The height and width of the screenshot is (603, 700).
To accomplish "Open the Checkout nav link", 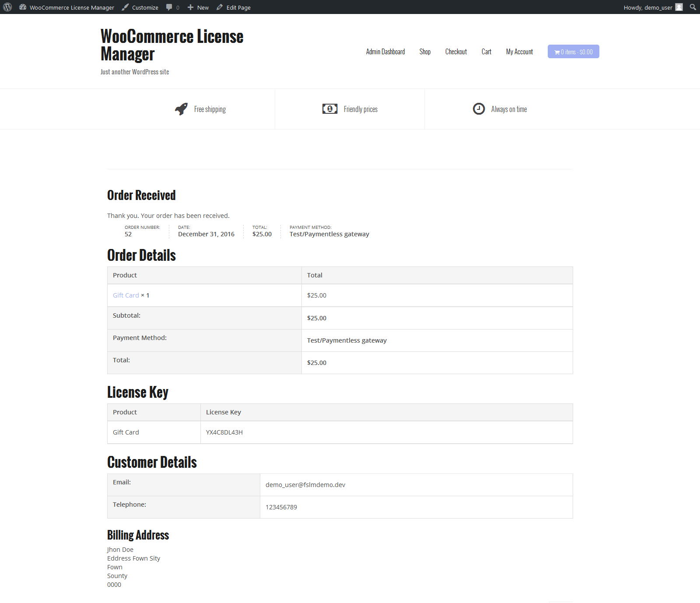I will click(x=456, y=52).
